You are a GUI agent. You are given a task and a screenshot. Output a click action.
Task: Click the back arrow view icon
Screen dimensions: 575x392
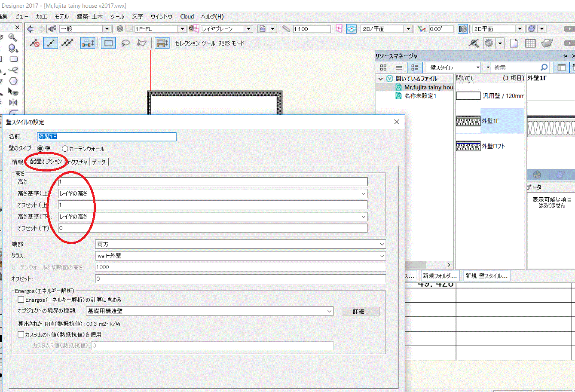coord(31,29)
